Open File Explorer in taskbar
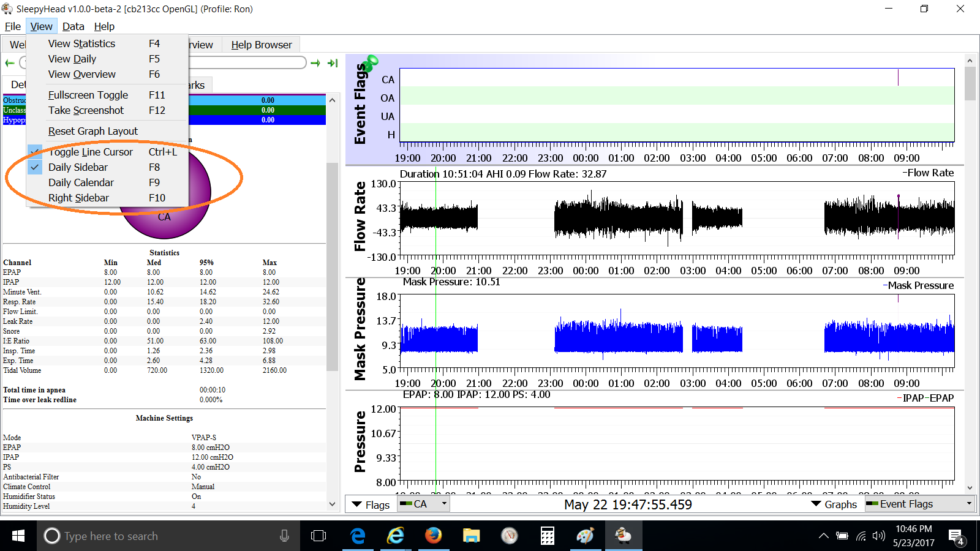980x551 pixels. pos(471,536)
